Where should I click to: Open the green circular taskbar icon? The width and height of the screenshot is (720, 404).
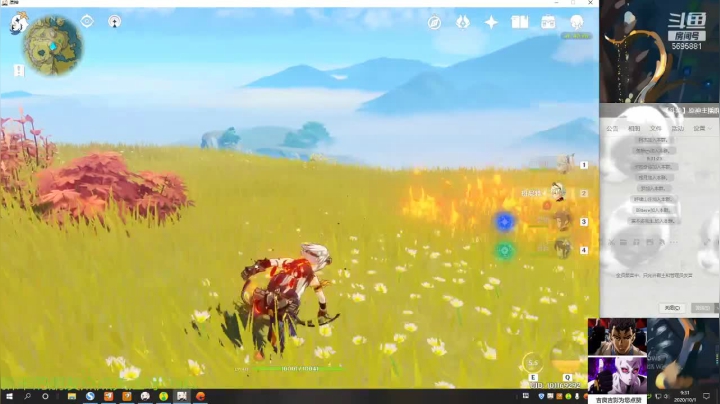(x=163, y=396)
